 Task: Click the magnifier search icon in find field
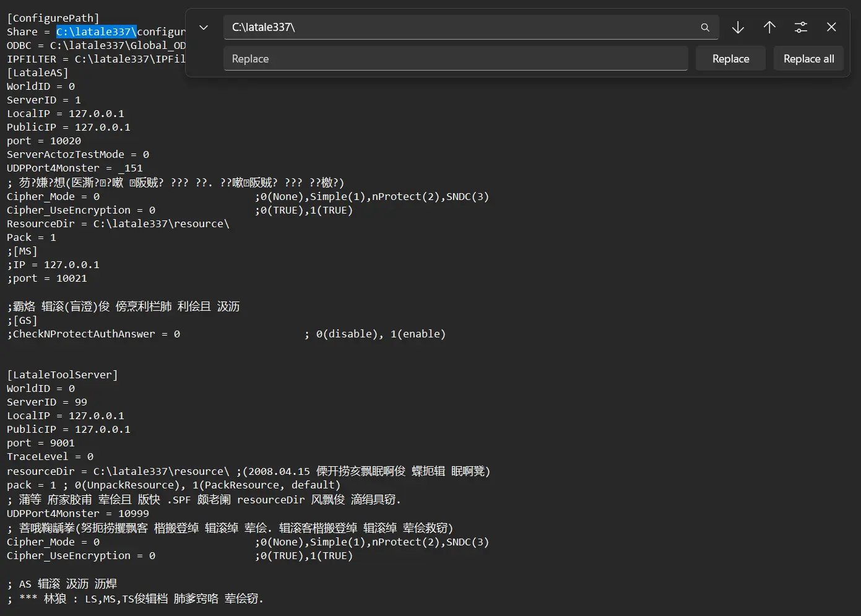[704, 27]
